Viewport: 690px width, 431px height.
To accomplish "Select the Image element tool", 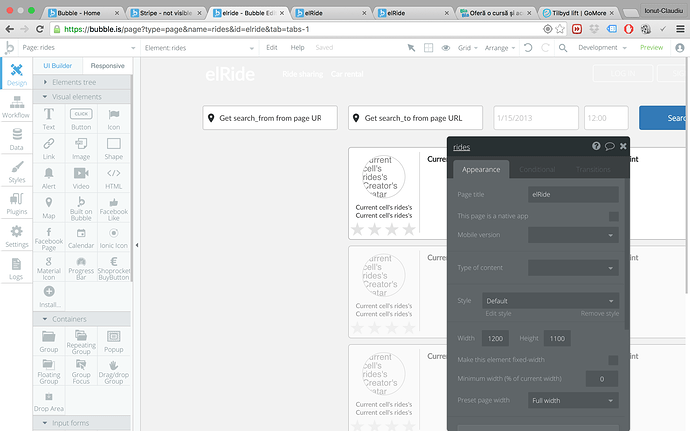I will [x=81, y=148].
